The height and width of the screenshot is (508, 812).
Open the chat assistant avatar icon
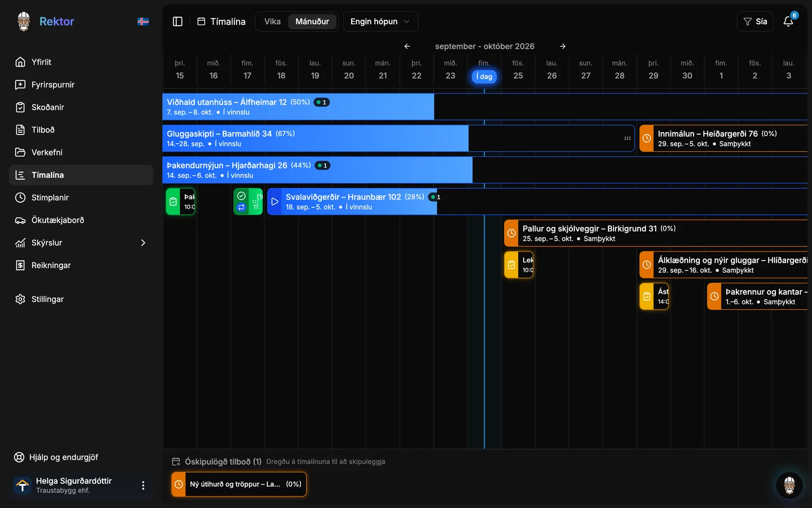pyautogui.click(x=789, y=485)
